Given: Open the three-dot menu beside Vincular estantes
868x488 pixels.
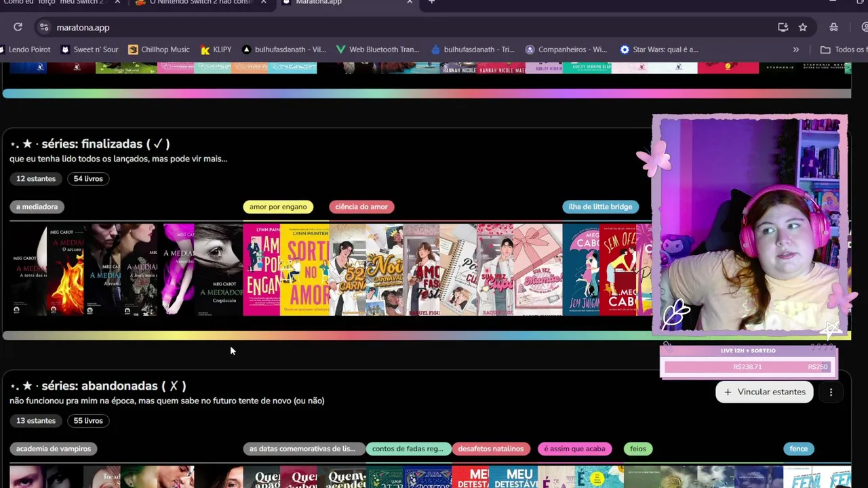Looking at the screenshot, I should (831, 392).
